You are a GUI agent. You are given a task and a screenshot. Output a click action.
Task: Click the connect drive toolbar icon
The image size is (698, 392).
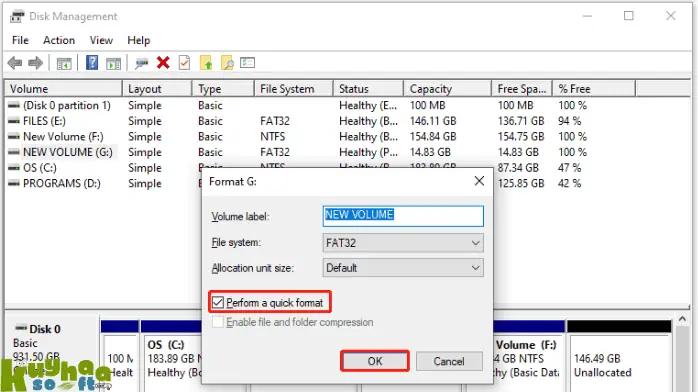click(x=142, y=64)
